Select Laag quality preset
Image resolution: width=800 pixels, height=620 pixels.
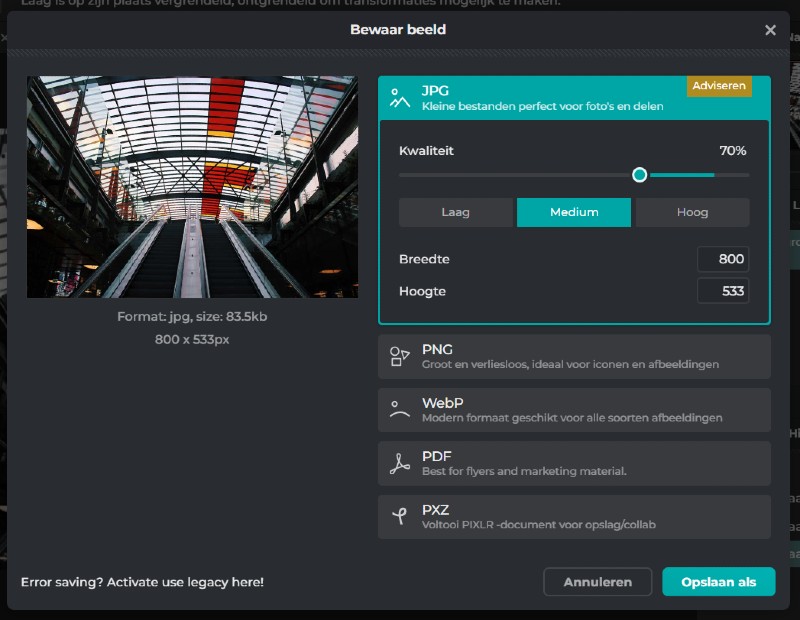coord(455,212)
